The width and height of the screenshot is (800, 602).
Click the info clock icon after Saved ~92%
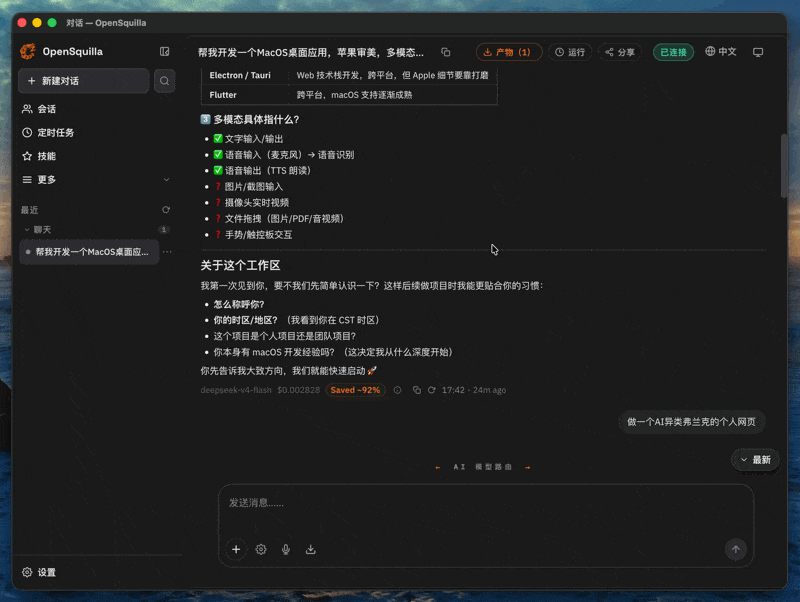pos(397,390)
